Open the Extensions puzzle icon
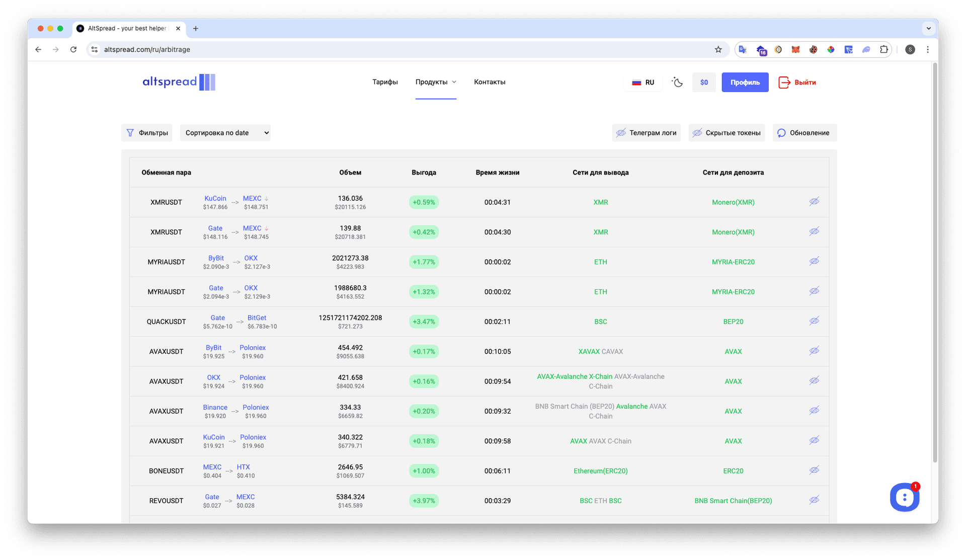The image size is (966, 560). [883, 49]
